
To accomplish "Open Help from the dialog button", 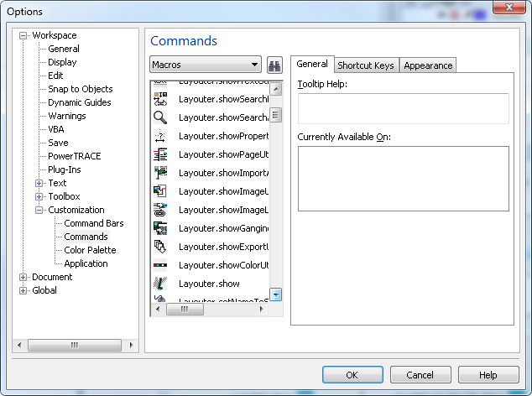I will tap(488, 375).
